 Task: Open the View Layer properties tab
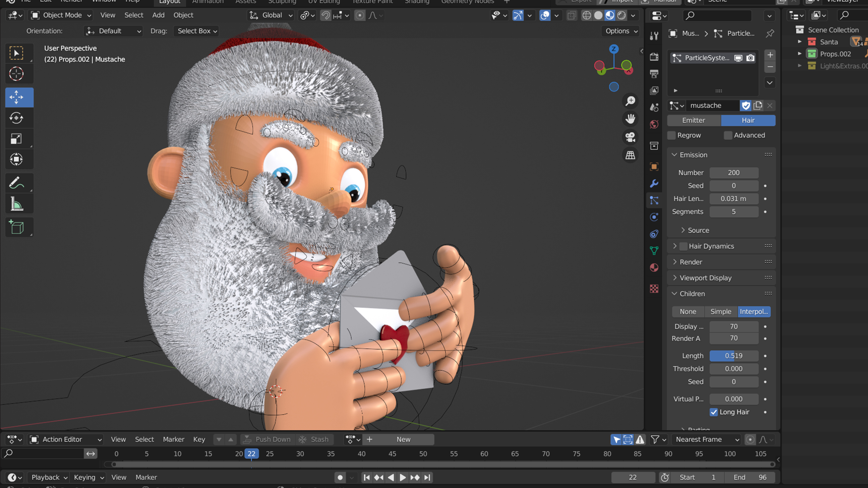pyautogui.click(x=654, y=91)
